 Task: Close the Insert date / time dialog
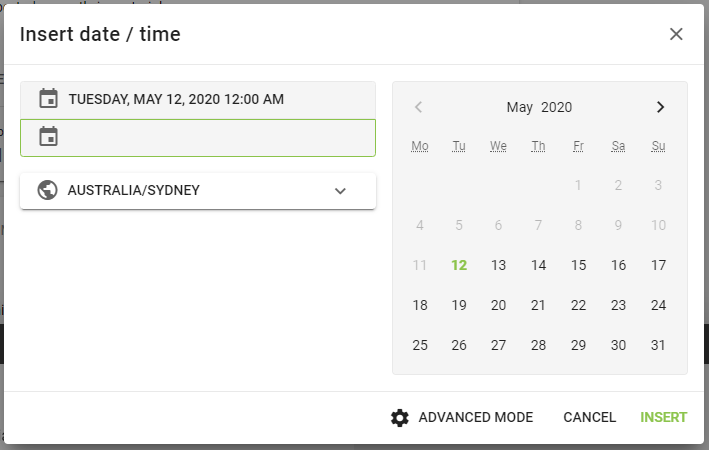676,34
